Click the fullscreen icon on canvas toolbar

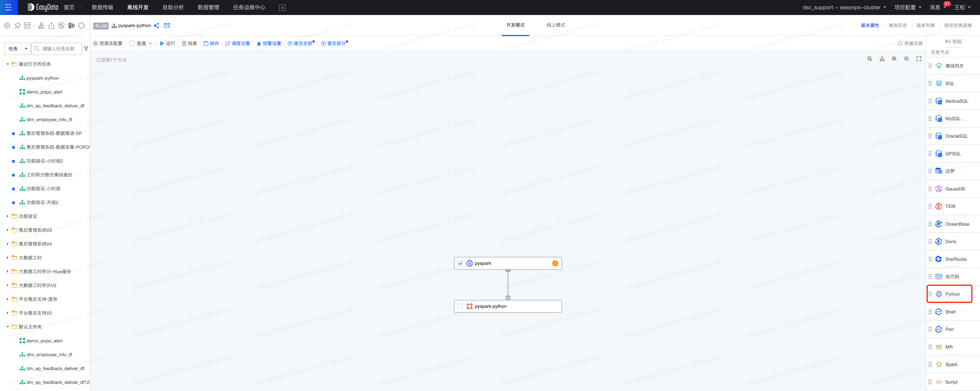click(919, 59)
